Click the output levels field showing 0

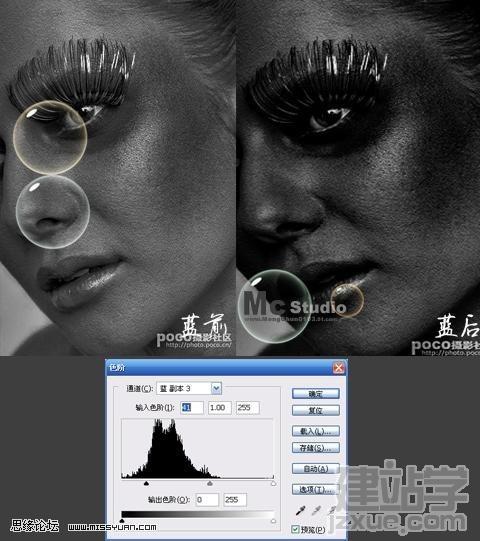(x=207, y=500)
